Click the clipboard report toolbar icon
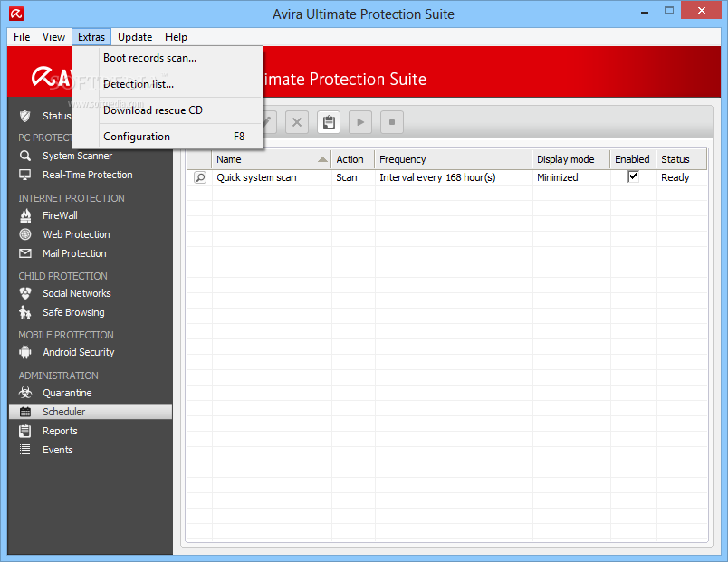 329,122
